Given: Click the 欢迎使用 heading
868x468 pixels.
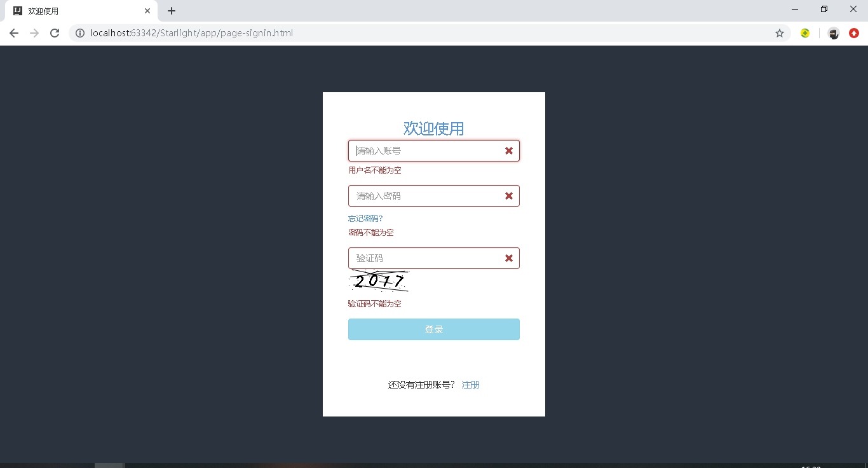Looking at the screenshot, I should click(x=434, y=128).
